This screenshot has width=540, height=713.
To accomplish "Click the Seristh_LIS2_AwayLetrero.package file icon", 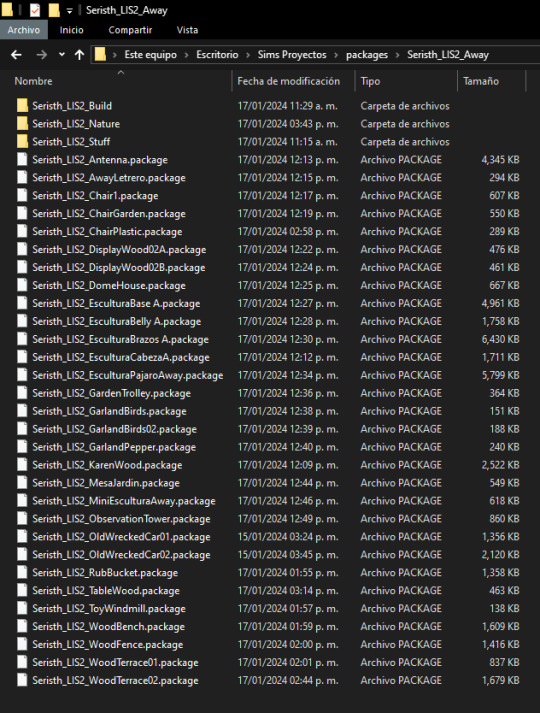I will (x=22, y=178).
